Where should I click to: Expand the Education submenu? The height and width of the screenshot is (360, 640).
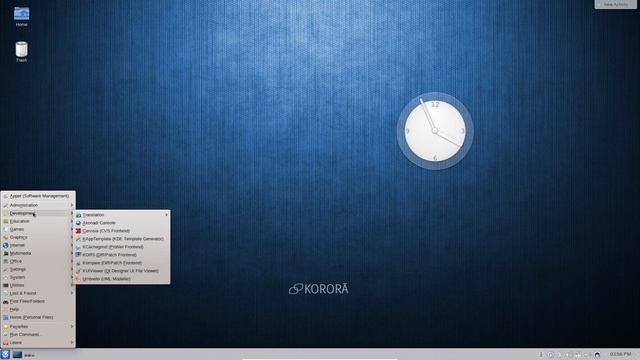click(38, 221)
